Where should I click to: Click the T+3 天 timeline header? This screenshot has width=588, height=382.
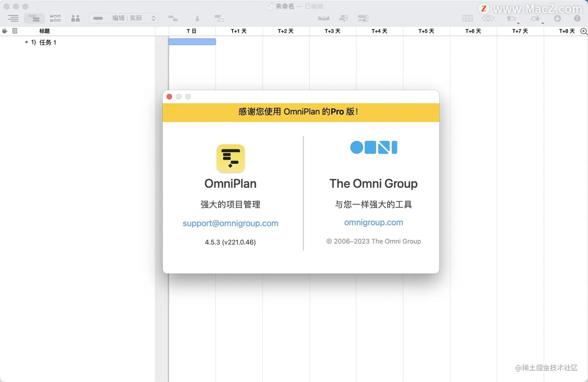[332, 31]
